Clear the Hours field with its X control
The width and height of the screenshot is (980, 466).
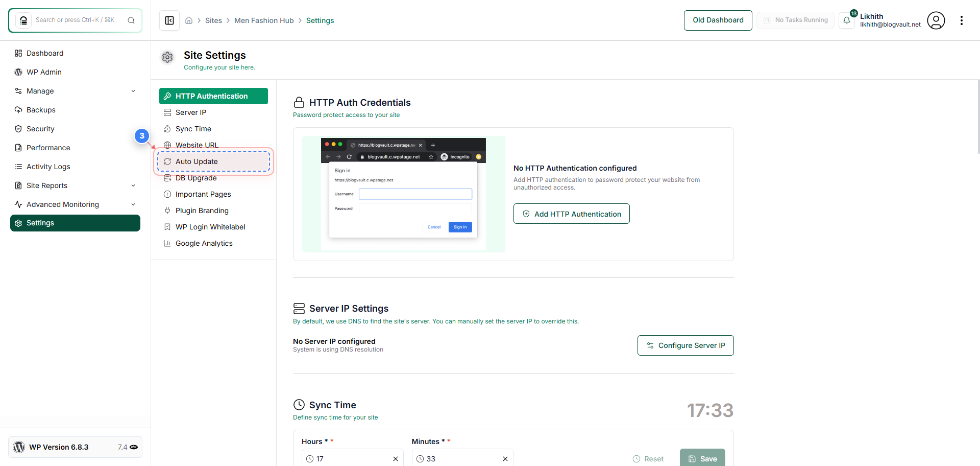tap(396, 459)
